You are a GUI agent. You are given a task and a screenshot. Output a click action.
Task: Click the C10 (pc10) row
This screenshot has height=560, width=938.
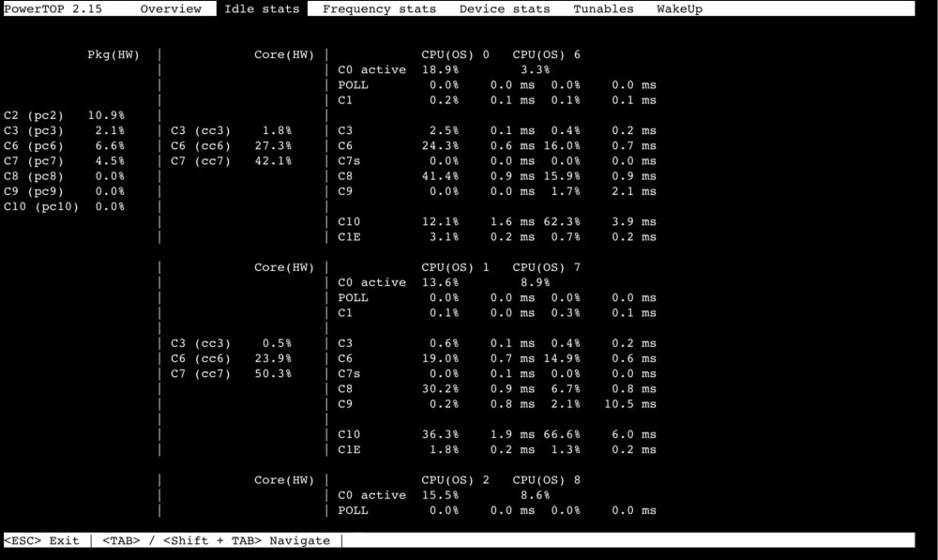point(64,206)
